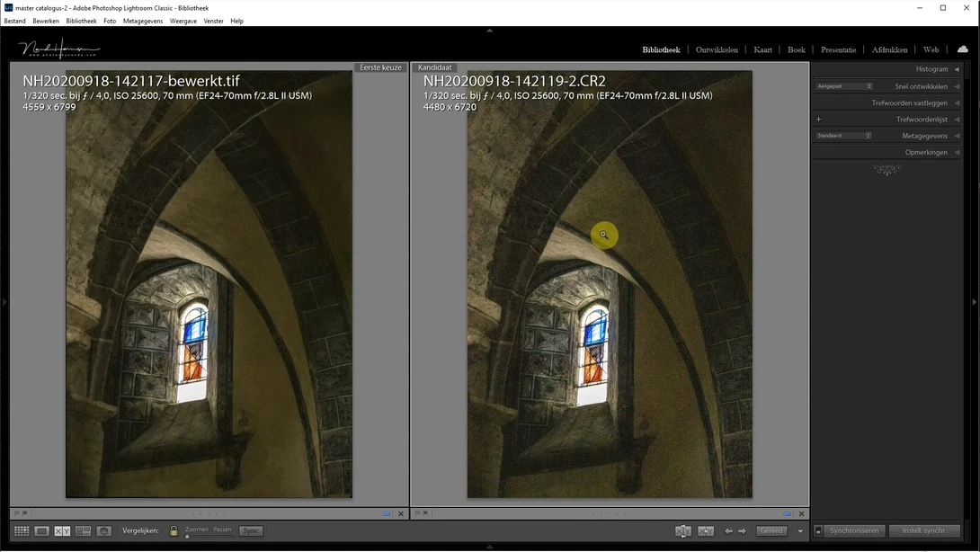This screenshot has height=552, width=980.
Task: Open the Afdrukken module
Action: [889, 50]
